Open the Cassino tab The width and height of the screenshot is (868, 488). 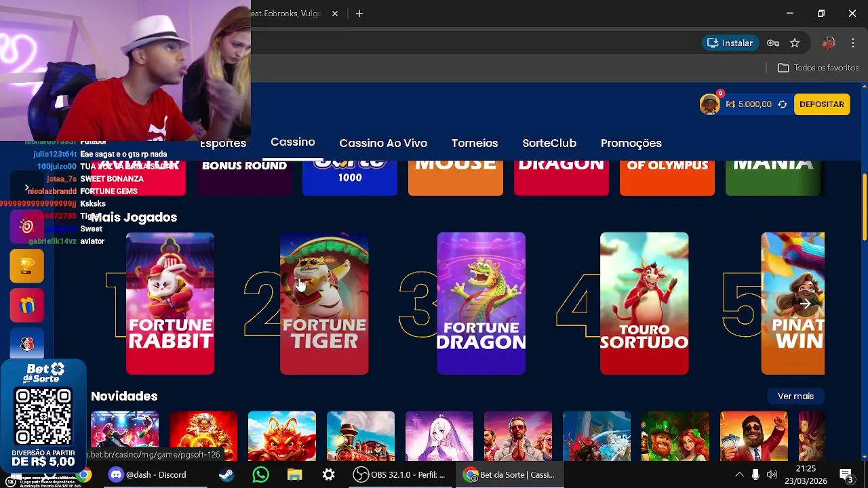292,142
